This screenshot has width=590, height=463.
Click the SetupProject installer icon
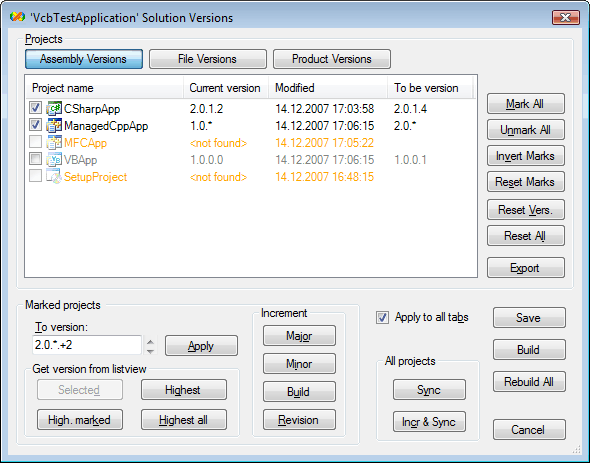54,176
